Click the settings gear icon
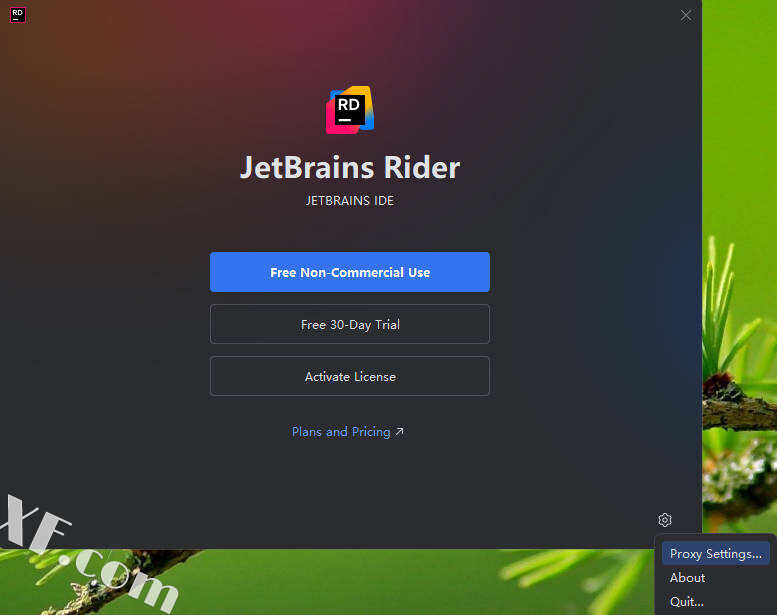 [x=665, y=520]
